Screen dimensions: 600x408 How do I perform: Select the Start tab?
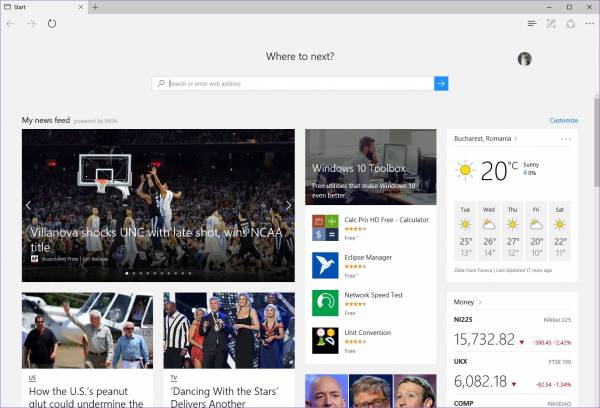[44, 7]
